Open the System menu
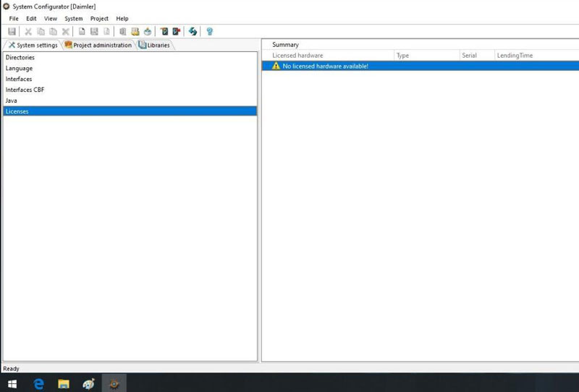579x392 pixels. click(74, 19)
